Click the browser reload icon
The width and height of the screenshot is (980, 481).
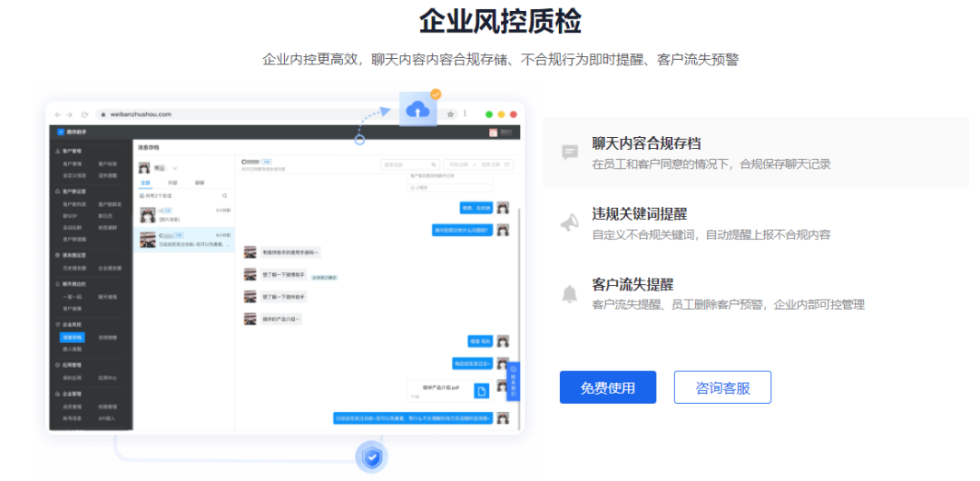point(84,114)
